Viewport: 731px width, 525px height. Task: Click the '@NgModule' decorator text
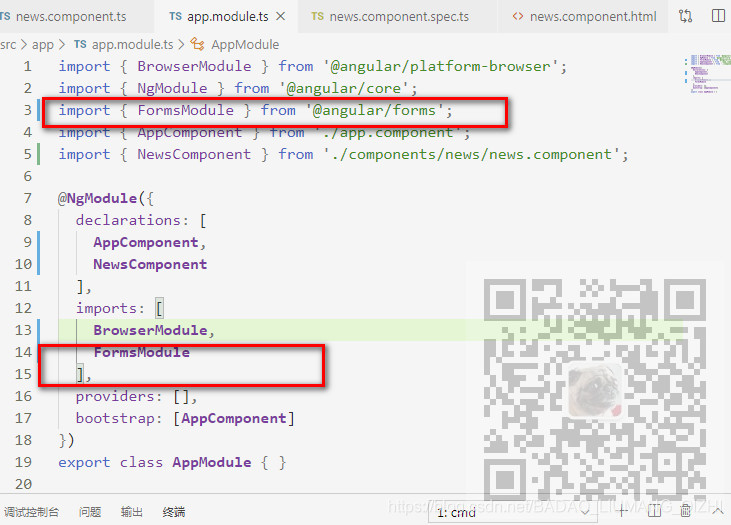(97, 199)
